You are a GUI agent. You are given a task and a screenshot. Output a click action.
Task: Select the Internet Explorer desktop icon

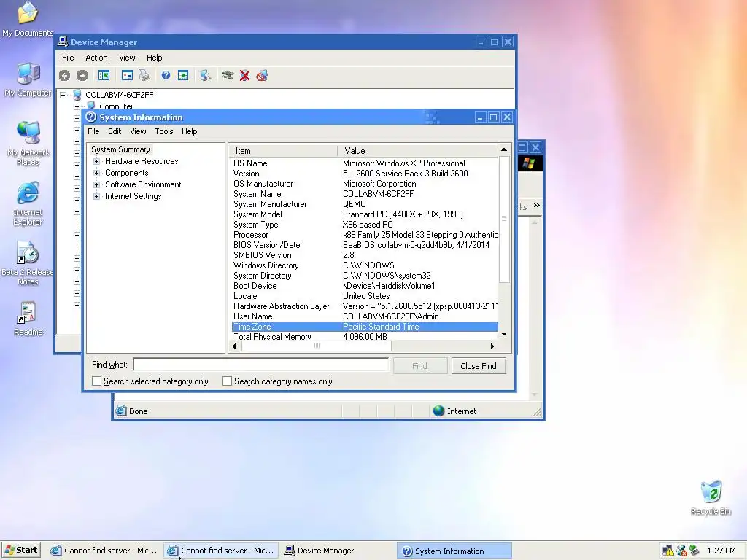28,203
